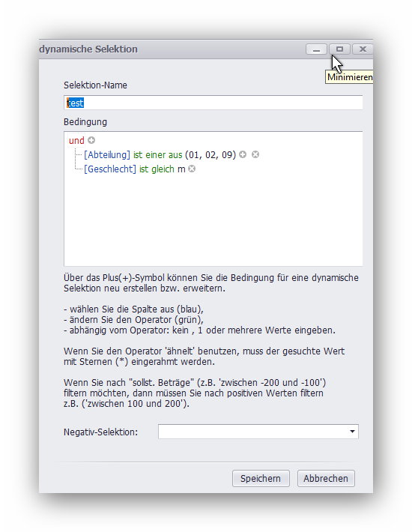
Task: Maximize the dynamische Selektion window
Action: 339,49
